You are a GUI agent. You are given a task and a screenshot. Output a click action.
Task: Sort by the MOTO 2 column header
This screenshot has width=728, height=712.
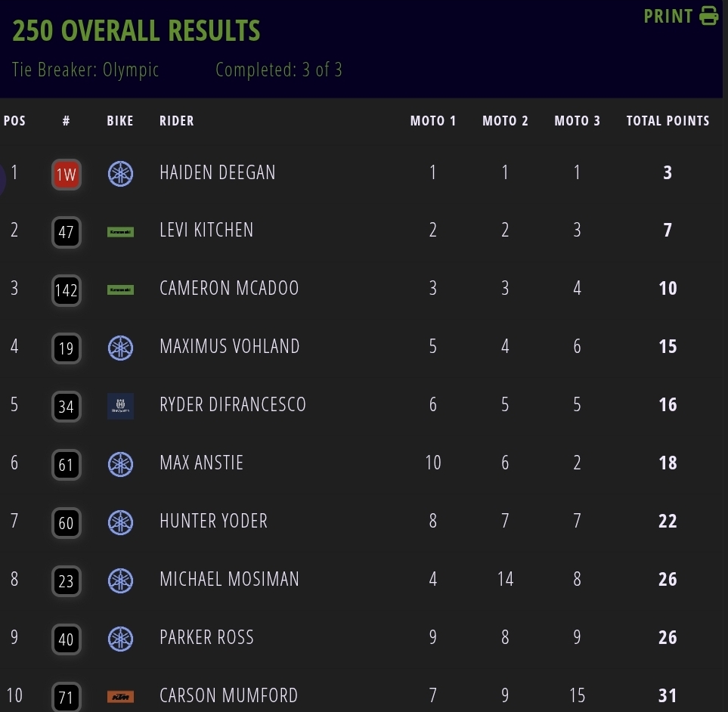[x=505, y=121]
